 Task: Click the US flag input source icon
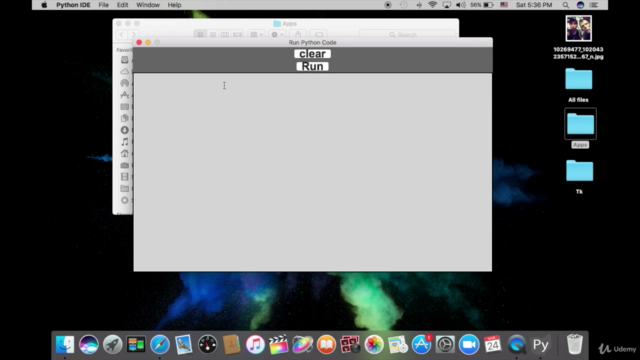coord(504,5)
